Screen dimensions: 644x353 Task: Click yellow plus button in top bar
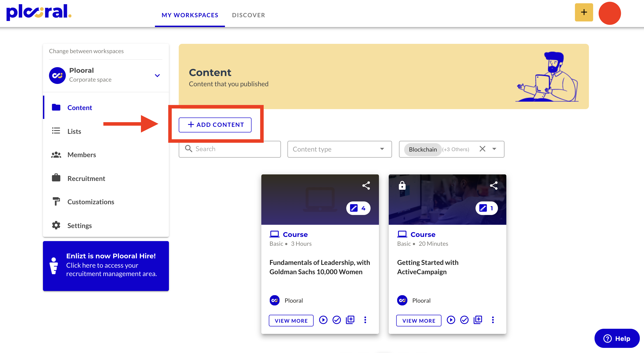[x=584, y=13]
